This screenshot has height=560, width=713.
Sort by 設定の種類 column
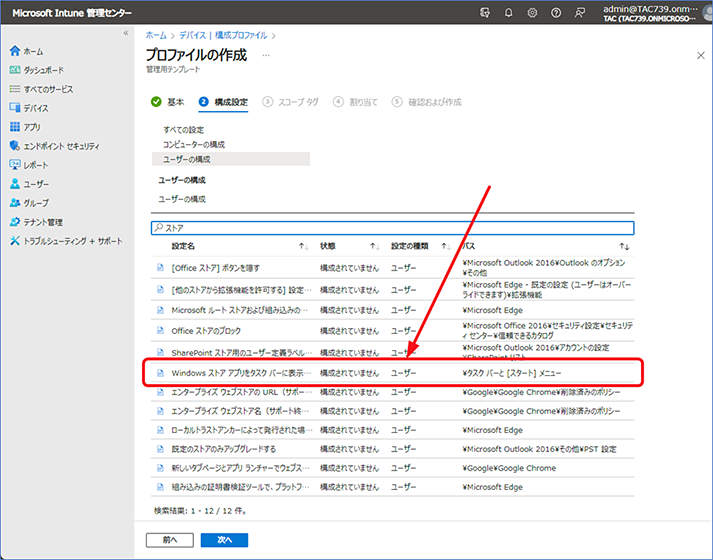coord(410,246)
